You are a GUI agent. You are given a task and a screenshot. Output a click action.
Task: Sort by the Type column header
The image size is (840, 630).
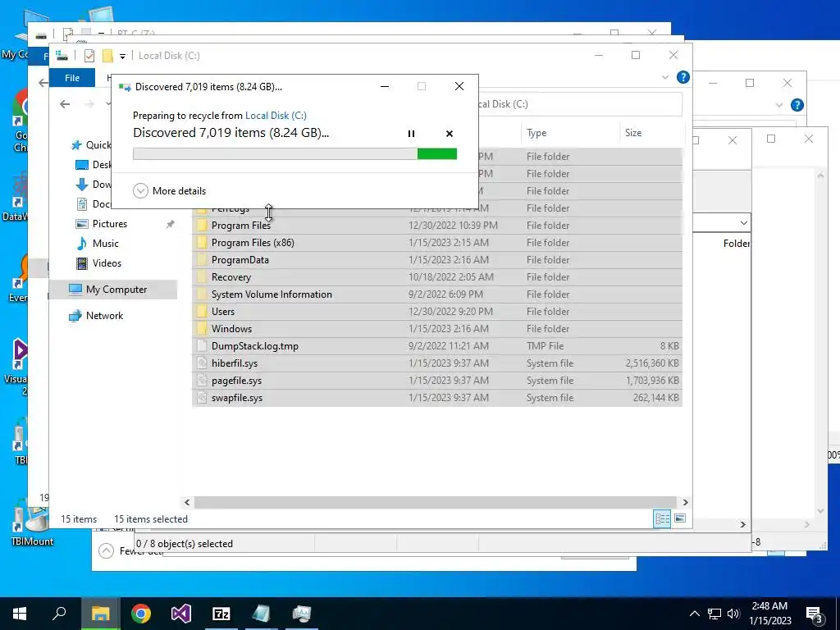[x=536, y=133]
